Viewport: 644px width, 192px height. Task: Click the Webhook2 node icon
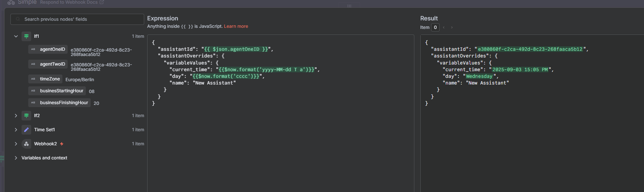pyautogui.click(x=26, y=144)
